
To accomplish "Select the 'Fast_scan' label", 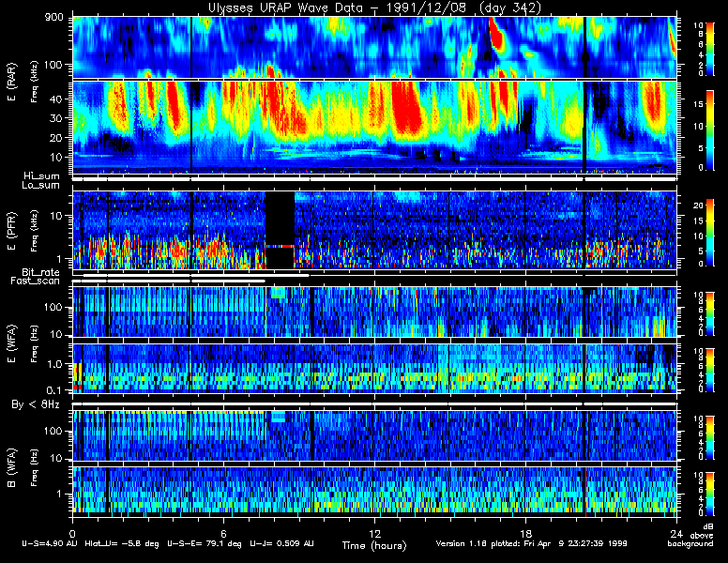I will point(36,281).
